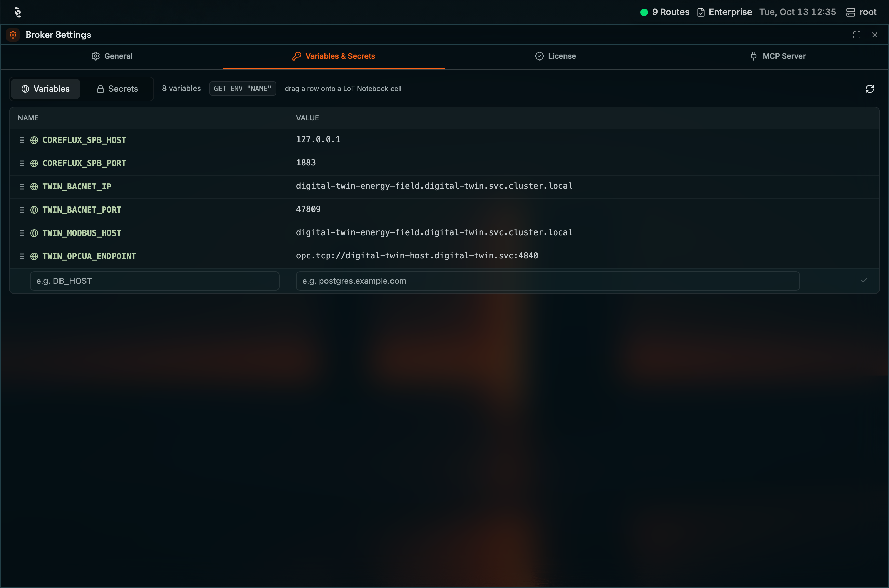Switch to the Secrets sub-tab
889x588 pixels.
[117, 89]
